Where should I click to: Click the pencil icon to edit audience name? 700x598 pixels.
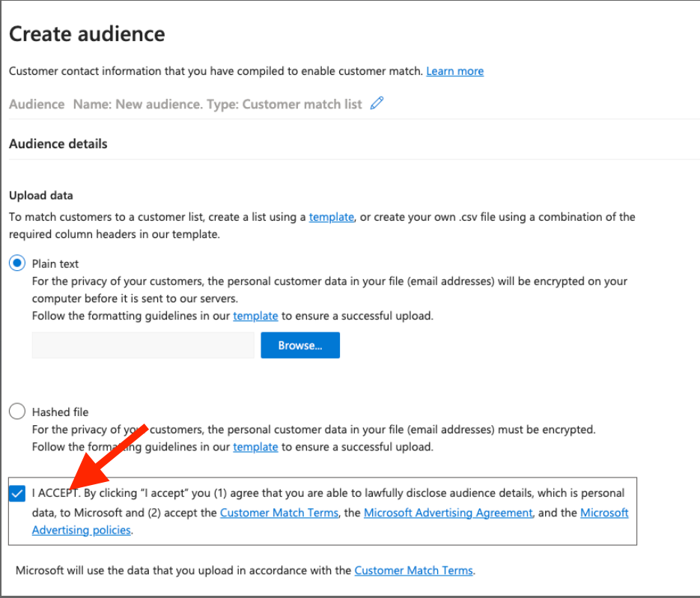[x=377, y=104]
